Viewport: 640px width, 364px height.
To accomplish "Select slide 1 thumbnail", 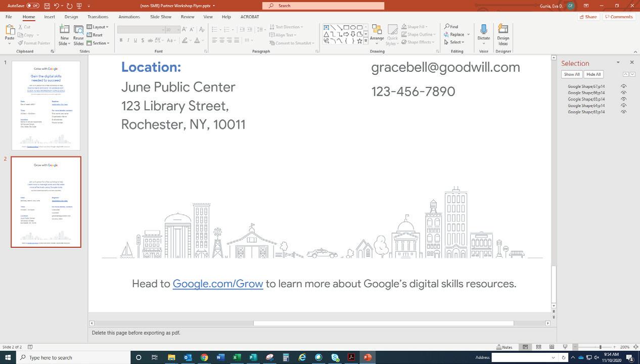I will coord(45,105).
